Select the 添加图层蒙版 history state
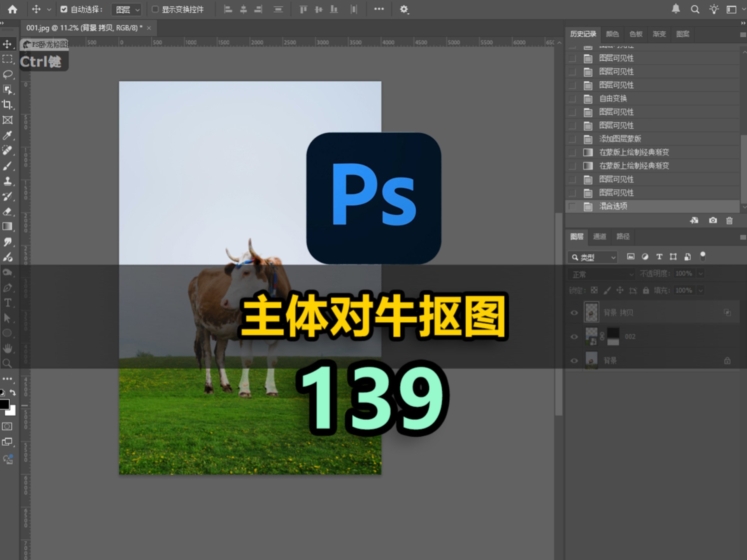This screenshot has width=747, height=560. [652, 139]
